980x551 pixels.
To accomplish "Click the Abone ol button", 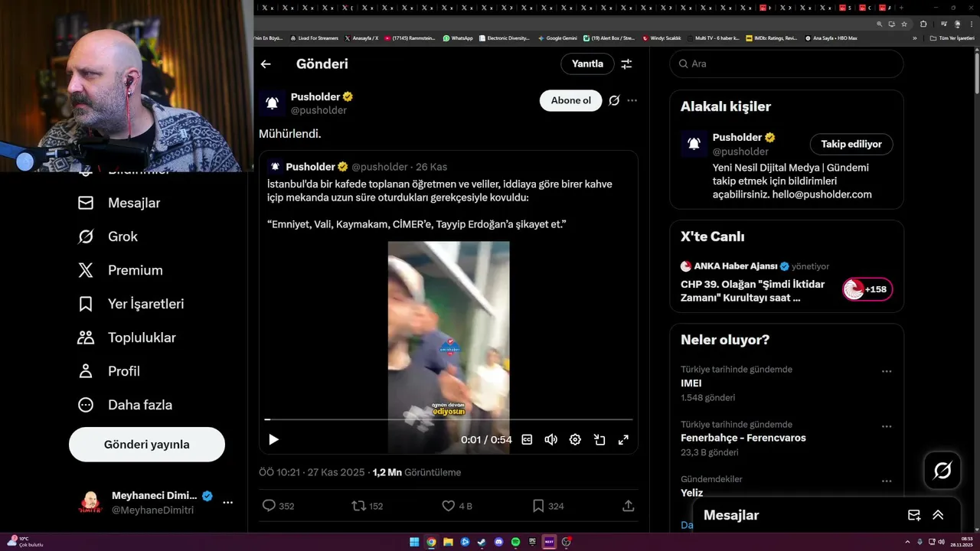I will [571, 100].
